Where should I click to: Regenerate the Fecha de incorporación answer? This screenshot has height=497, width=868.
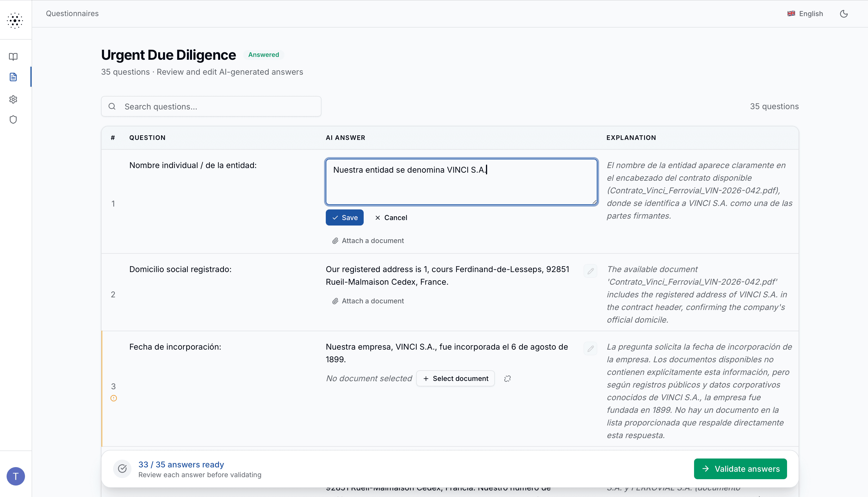507,378
